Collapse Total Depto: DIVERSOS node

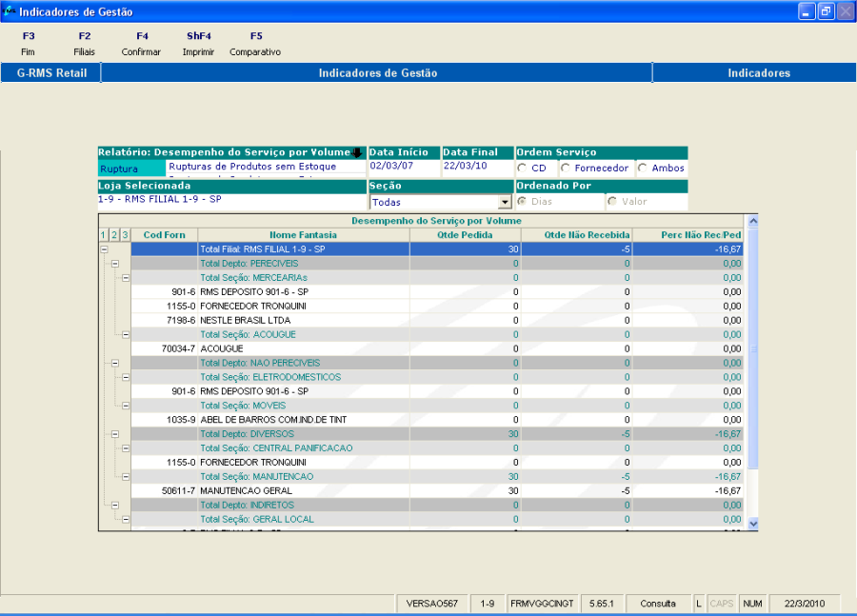pos(115,434)
